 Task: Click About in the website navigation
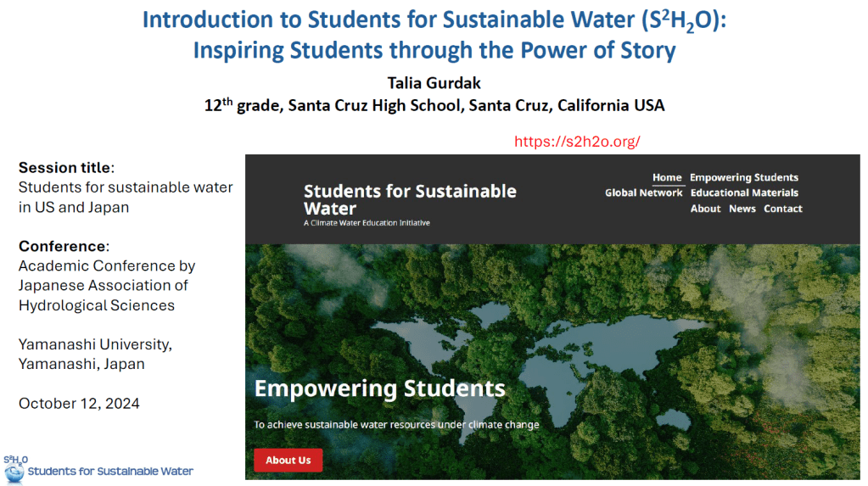tap(705, 209)
